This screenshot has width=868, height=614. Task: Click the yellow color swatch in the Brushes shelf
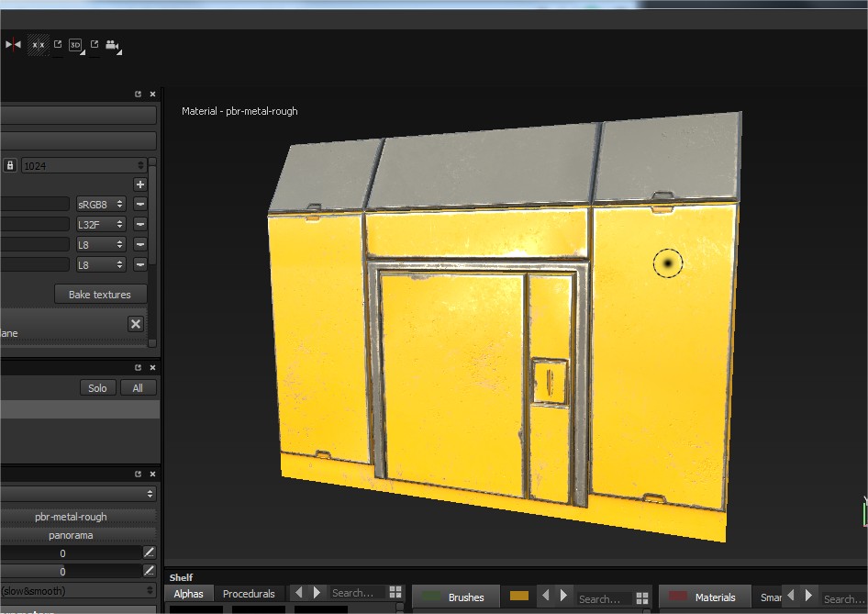tap(518, 595)
